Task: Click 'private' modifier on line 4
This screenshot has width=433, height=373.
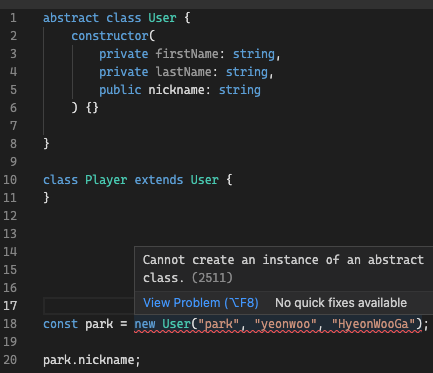Action: 124,72
